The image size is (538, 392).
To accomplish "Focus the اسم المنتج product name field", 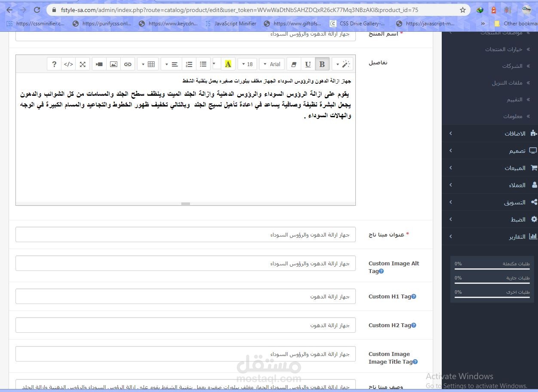I will [x=186, y=36].
